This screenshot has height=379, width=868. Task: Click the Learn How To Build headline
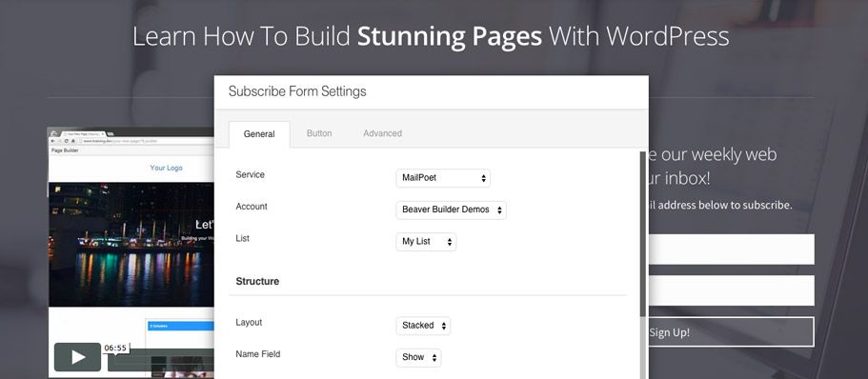(431, 36)
